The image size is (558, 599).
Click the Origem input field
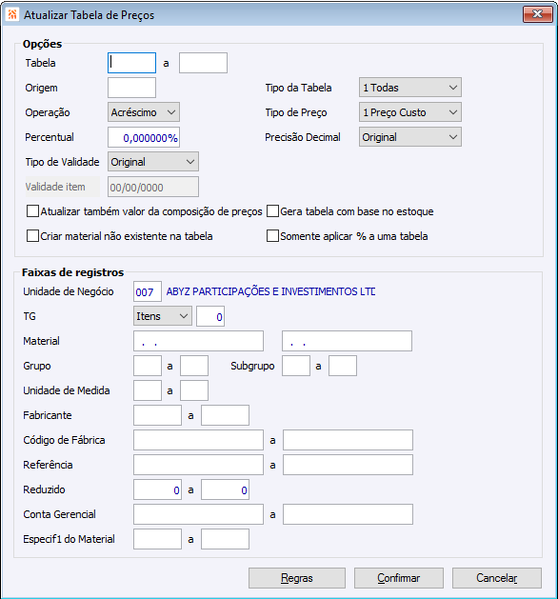(x=132, y=87)
